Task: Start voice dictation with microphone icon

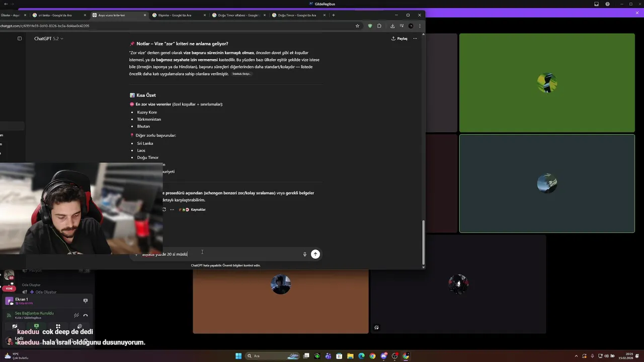Action: coord(304,254)
